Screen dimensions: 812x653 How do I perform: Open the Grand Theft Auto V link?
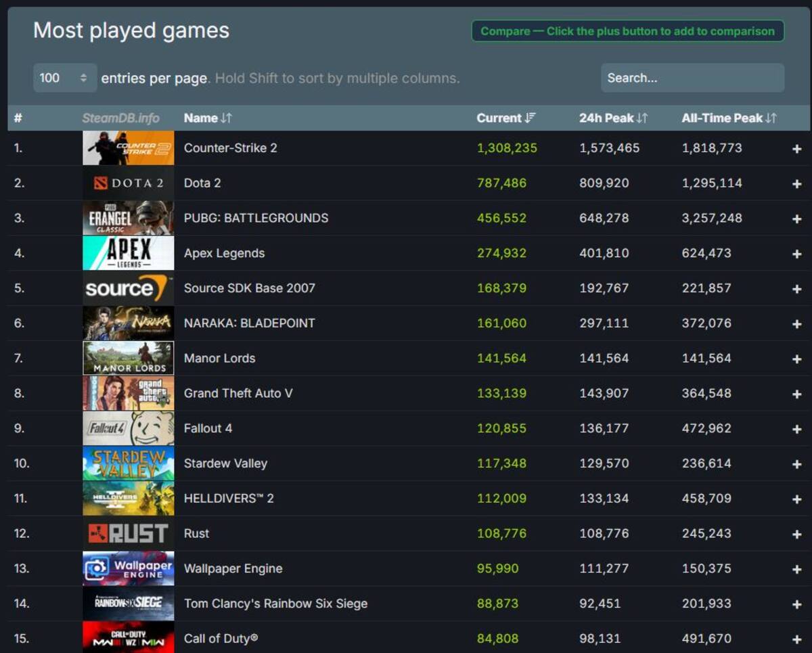(x=238, y=393)
